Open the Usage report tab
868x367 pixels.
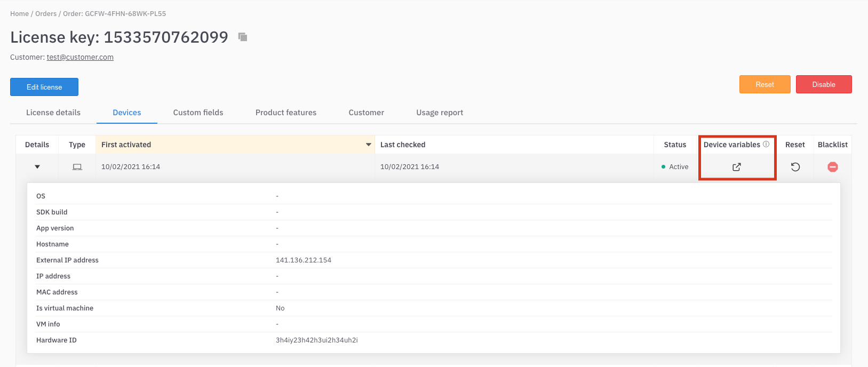pos(440,113)
